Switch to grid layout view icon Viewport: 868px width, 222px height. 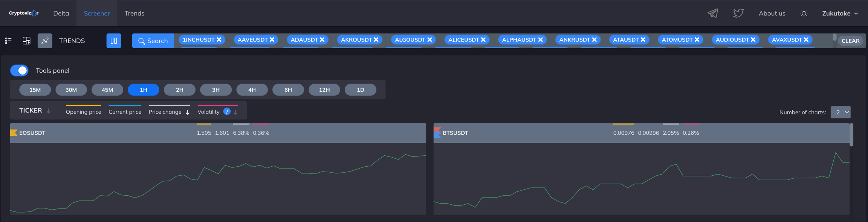(26, 41)
